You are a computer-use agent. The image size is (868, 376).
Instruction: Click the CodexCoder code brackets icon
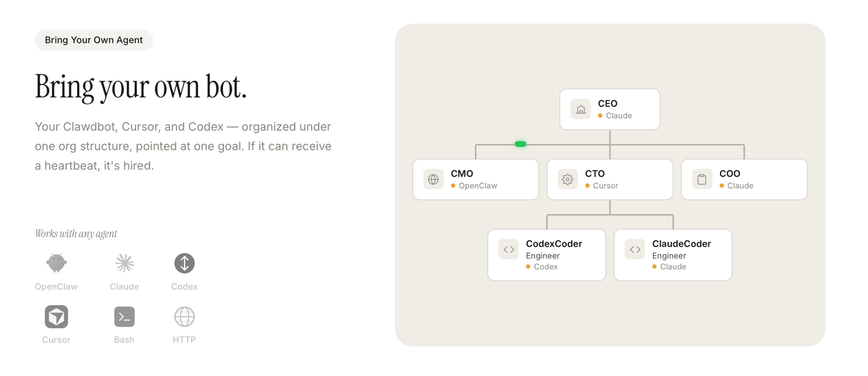508,249
